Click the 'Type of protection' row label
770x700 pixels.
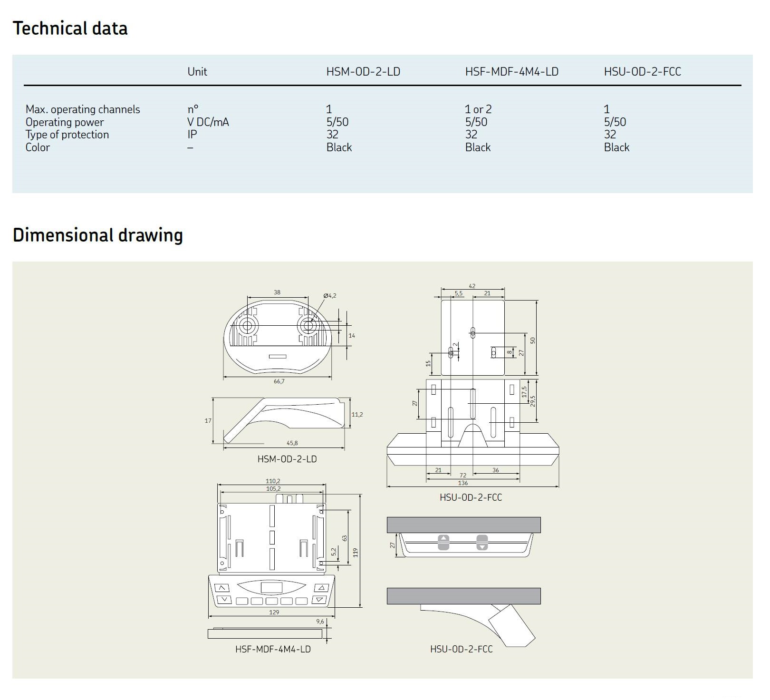coord(67,135)
